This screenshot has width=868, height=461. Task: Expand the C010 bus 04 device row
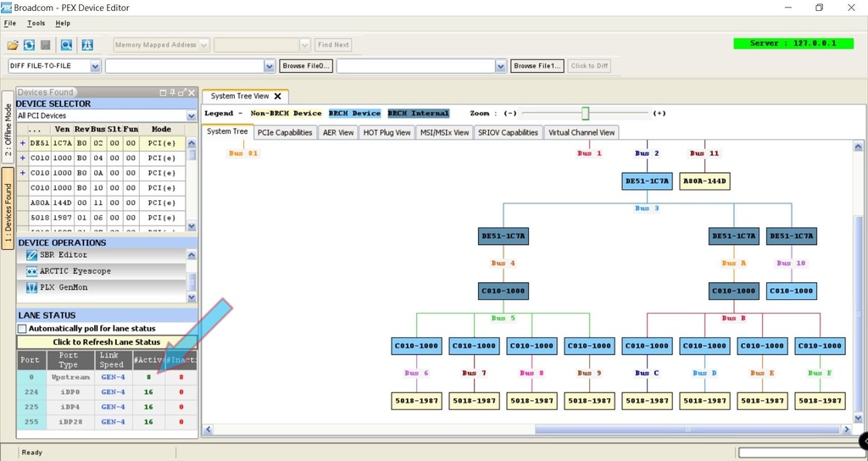point(23,158)
